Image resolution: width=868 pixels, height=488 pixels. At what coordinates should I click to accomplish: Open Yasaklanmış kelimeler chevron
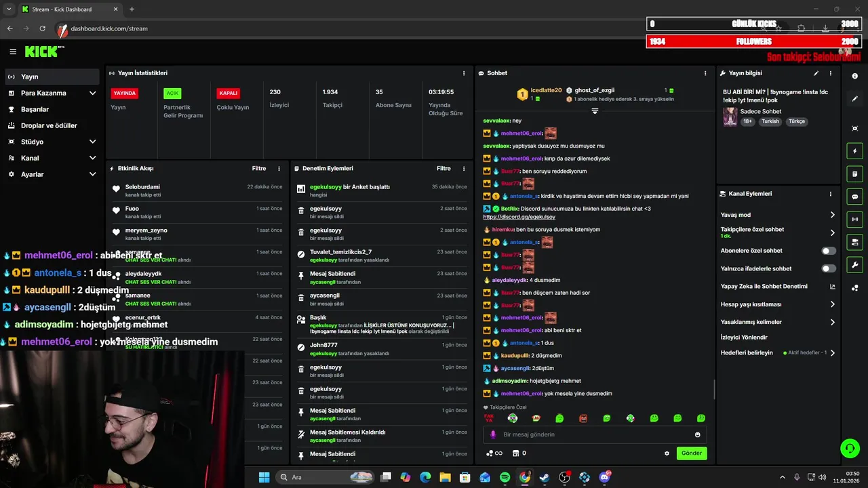pyautogui.click(x=832, y=322)
